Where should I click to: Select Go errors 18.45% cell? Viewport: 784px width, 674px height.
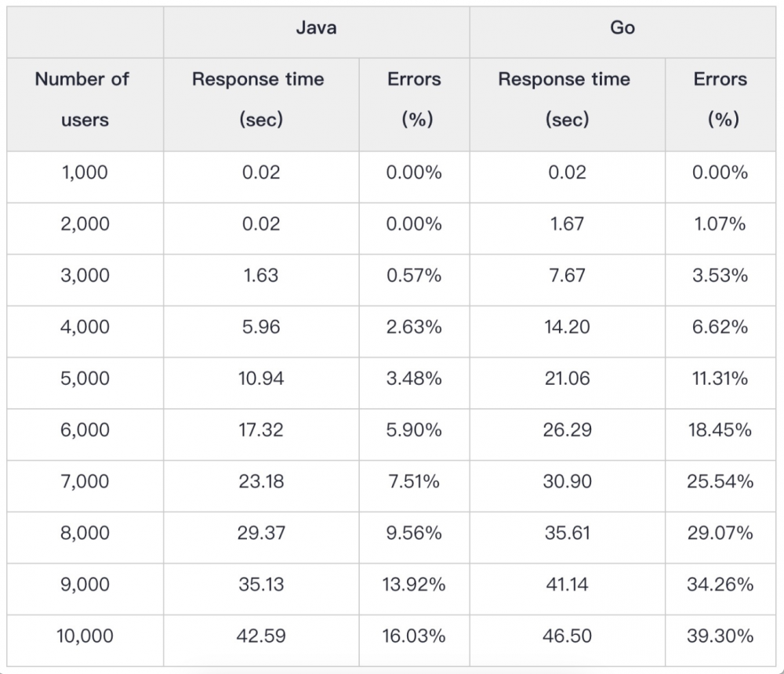click(x=720, y=430)
